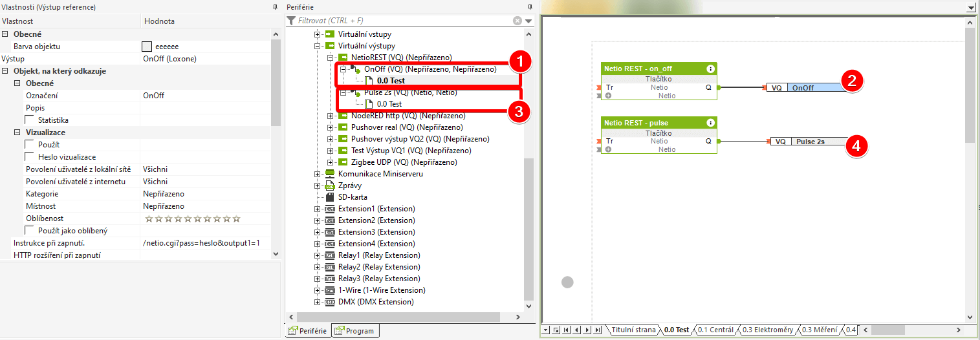This screenshot has height=340, width=980.
Task: Click the Extension1 device icon
Action: [x=330, y=209]
